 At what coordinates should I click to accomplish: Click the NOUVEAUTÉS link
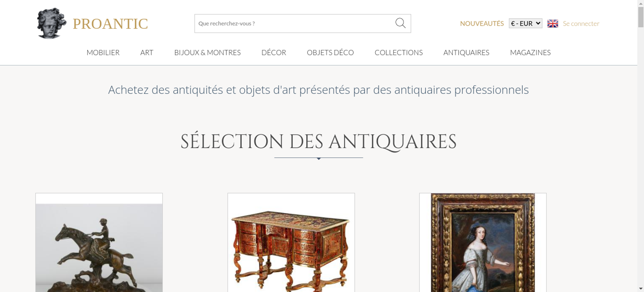pos(482,23)
